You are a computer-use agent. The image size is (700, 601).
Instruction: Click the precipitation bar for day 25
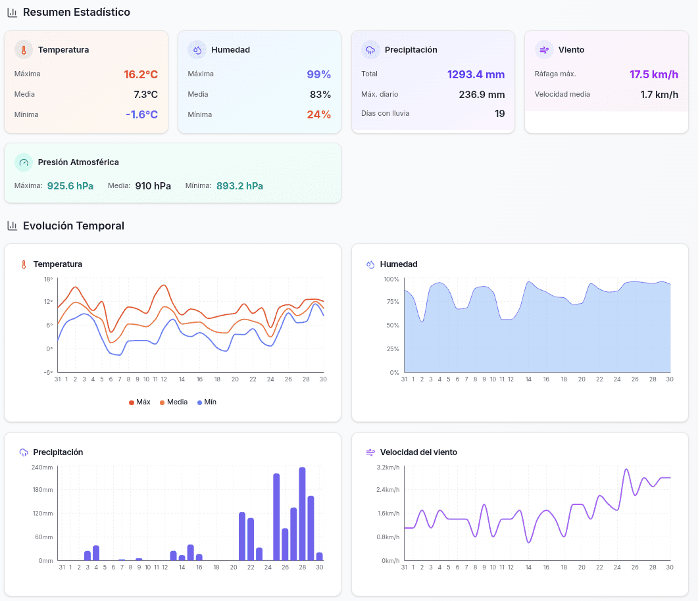[276, 517]
